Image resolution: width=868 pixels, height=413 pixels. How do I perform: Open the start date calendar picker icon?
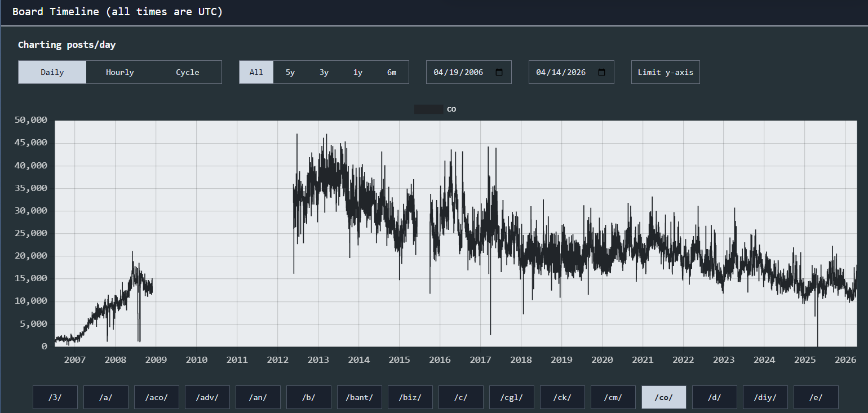click(x=499, y=72)
